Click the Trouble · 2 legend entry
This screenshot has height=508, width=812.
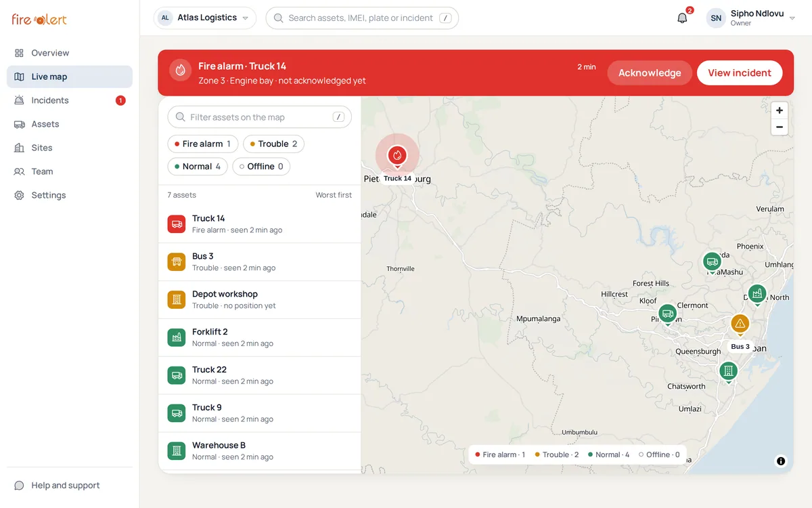tap(557, 454)
